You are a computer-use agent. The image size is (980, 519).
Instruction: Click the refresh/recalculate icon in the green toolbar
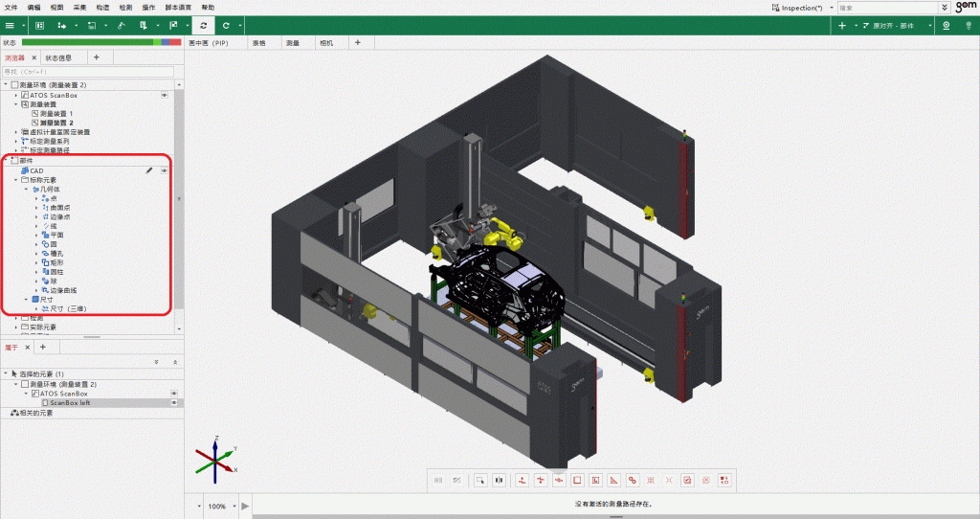click(x=204, y=25)
